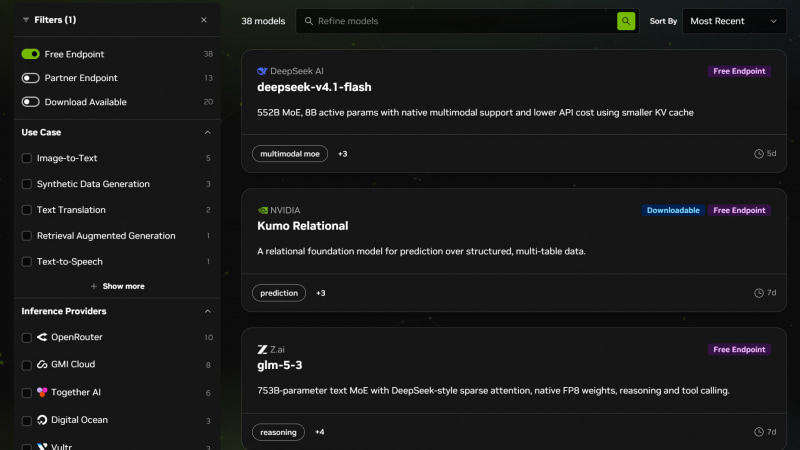
Task: Close the Filters panel
Action: [x=204, y=20]
